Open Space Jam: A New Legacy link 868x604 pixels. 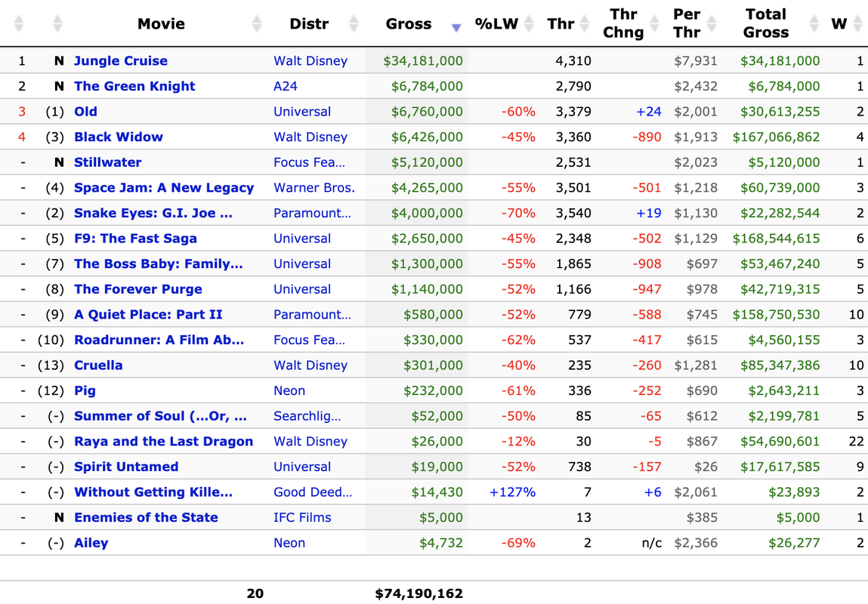point(164,188)
